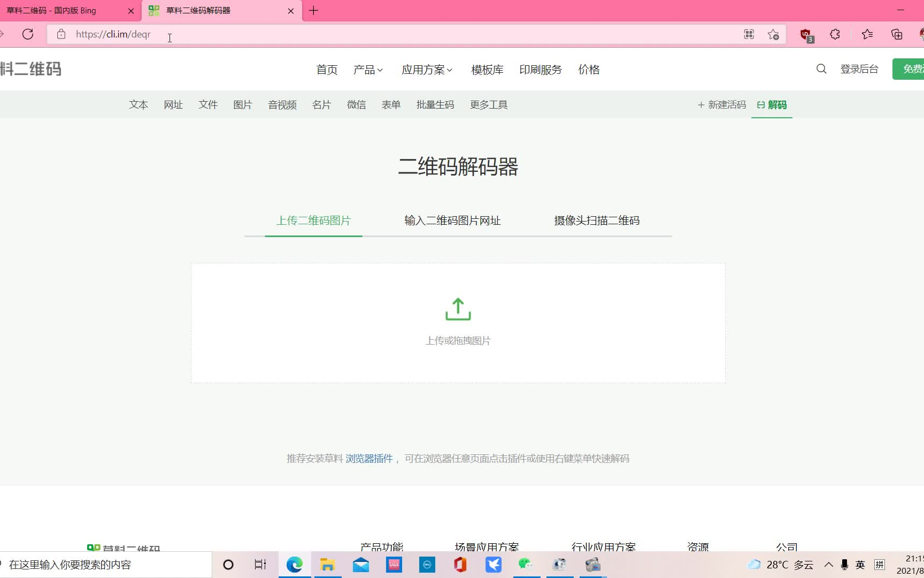The height and width of the screenshot is (578, 924).
Task: Open File Explorer from the taskbar
Action: pos(328,565)
